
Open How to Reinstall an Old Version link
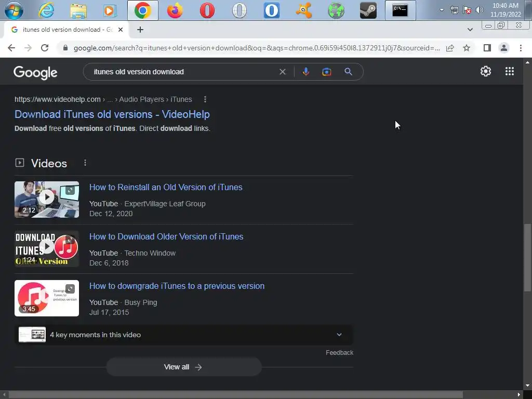166,187
